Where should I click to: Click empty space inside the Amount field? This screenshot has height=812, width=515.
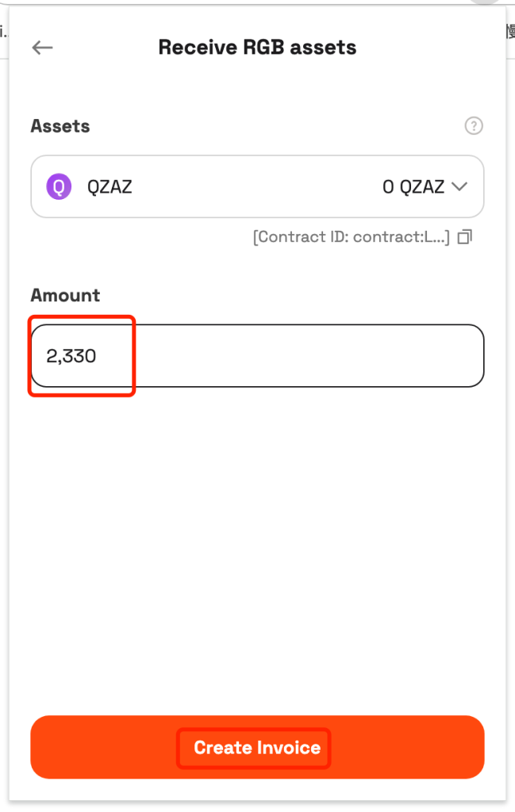tap(311, 356)
